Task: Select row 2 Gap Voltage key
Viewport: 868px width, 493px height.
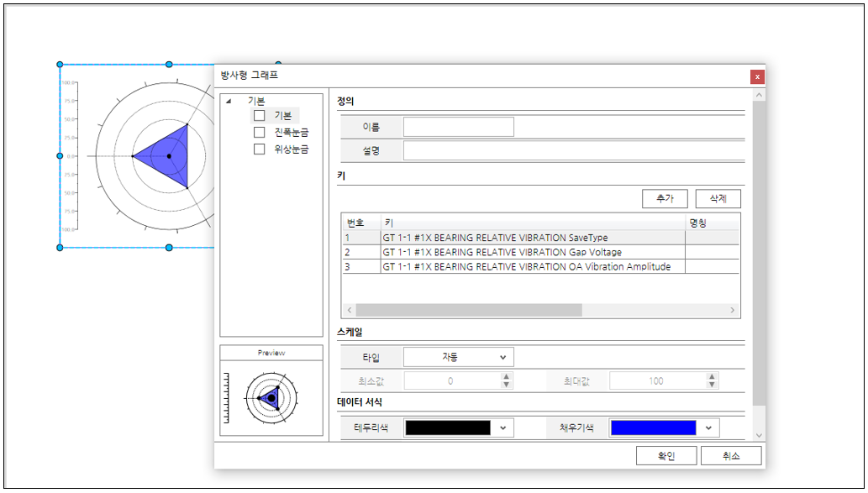Action: 540,252
